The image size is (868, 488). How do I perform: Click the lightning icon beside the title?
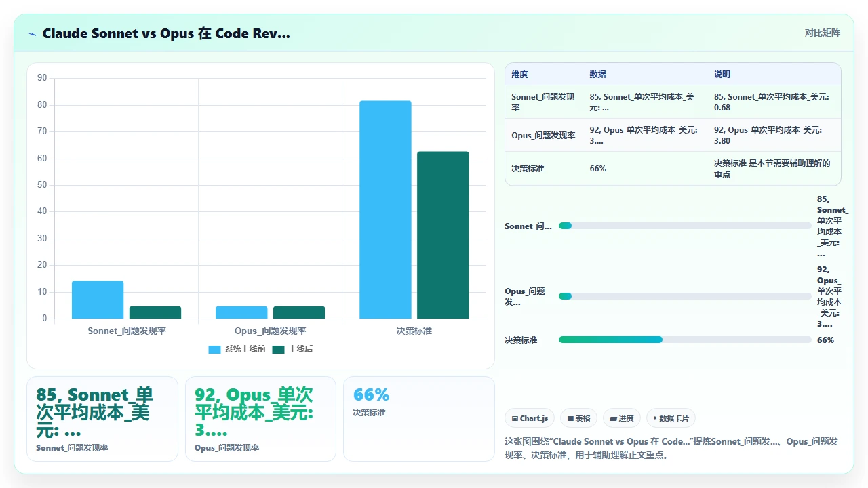pyautogui.click(x=32, y=34)
